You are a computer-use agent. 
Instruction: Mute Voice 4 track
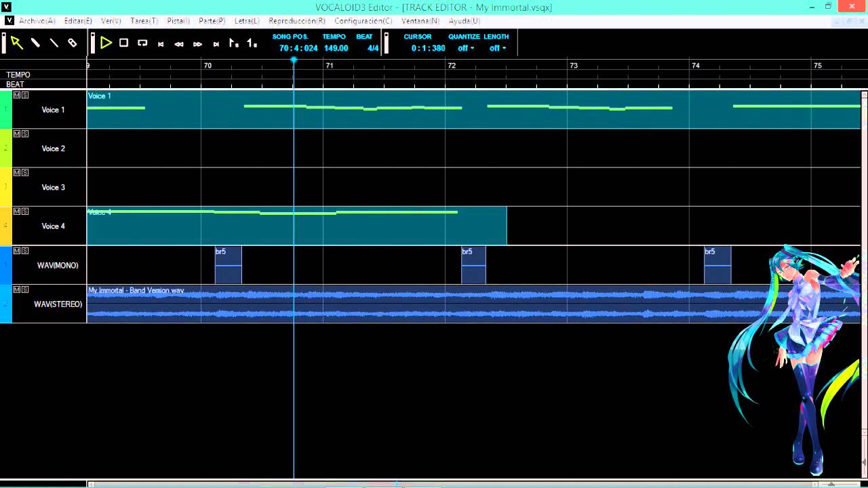pyautogui.click(x=17, y=211)
